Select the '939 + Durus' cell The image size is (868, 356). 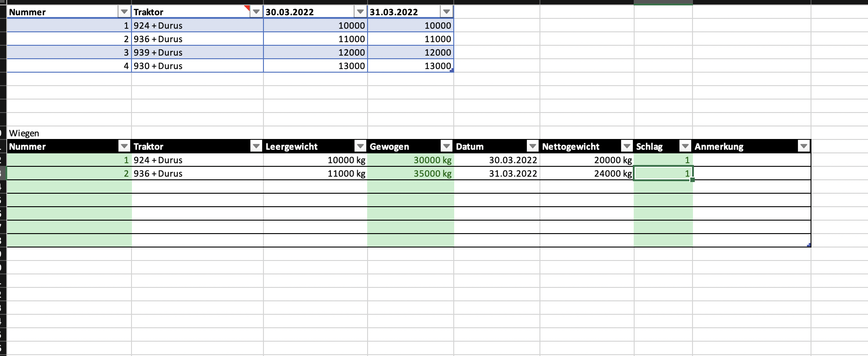point(197,52)
